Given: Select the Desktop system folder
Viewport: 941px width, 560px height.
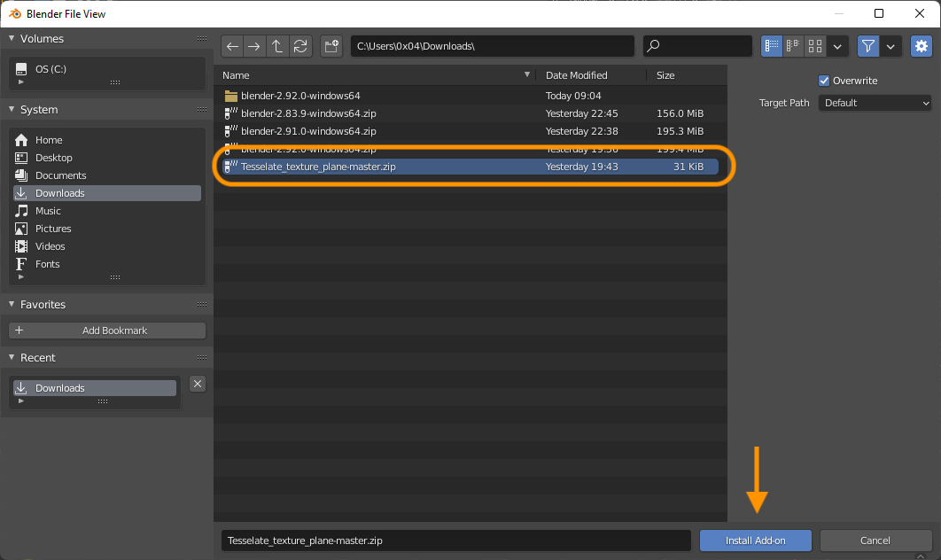Looking at the screenshot, I should click(53, 158).
